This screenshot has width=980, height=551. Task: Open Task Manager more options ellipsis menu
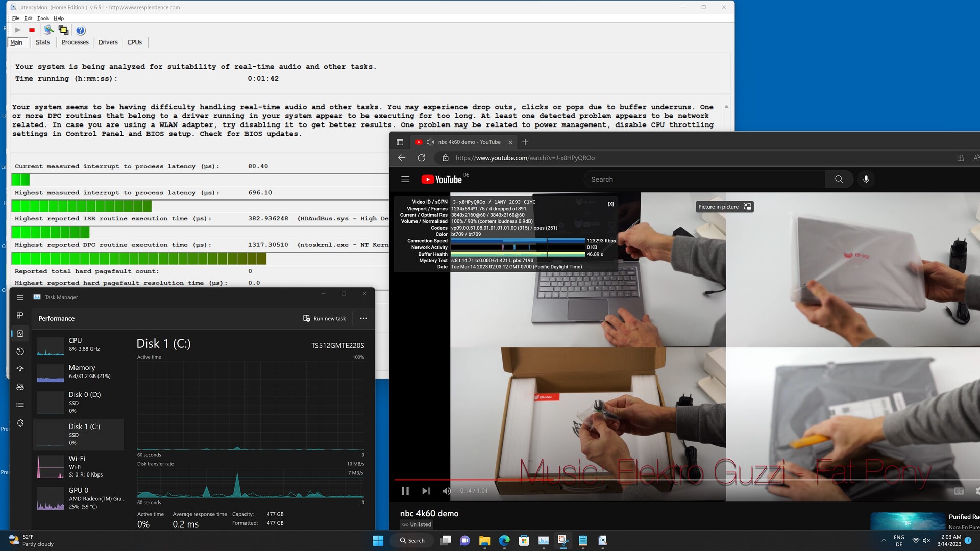point(363,318)
